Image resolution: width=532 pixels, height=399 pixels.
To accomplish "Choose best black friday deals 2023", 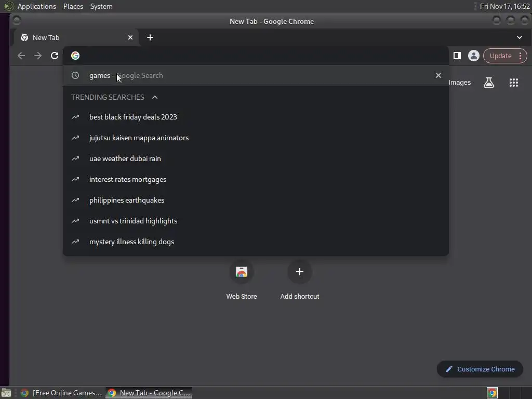I will pos(256,117).
